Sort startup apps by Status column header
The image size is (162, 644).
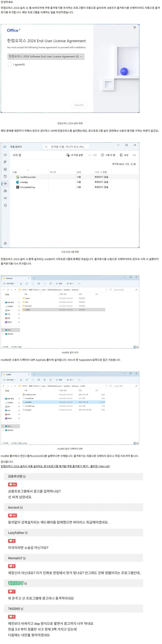click(x=79, y=172)
